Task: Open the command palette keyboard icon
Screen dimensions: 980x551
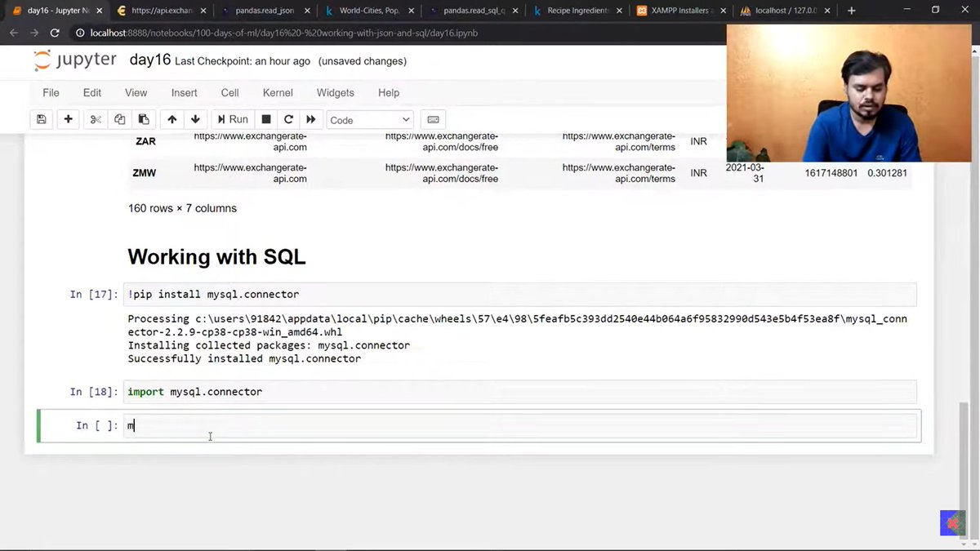Action: 433,119
